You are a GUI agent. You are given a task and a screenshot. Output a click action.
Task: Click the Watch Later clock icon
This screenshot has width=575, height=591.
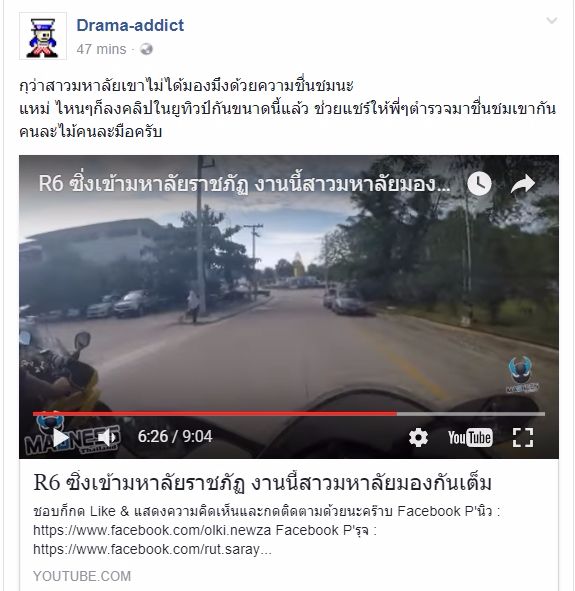pos(479,184)
